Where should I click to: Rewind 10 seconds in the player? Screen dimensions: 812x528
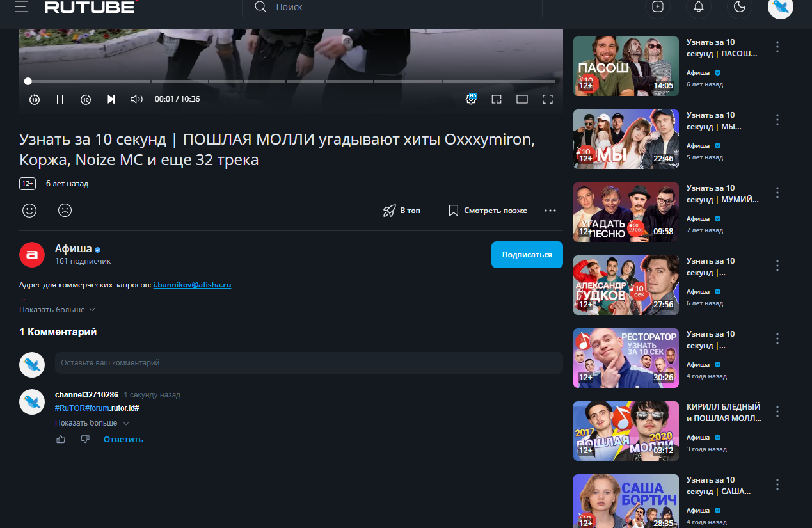coord(35,99)
